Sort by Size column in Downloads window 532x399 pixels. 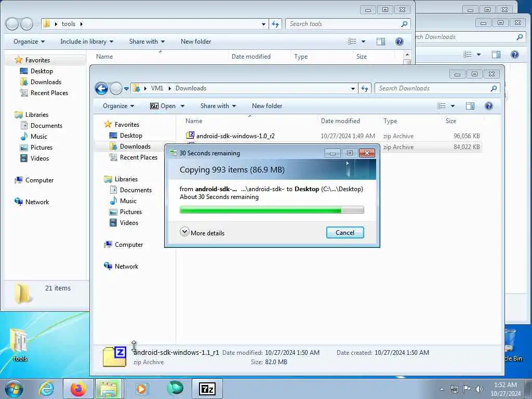(451, 121)
